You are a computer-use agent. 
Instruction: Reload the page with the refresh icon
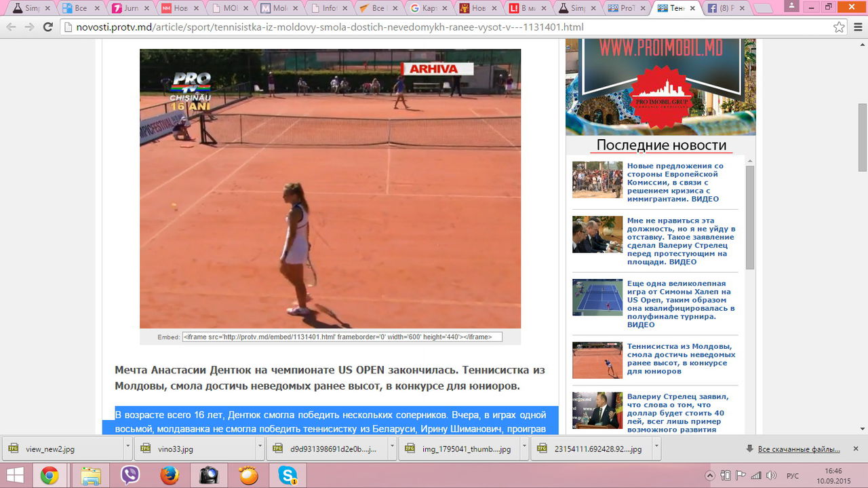[x=47, y=27]
